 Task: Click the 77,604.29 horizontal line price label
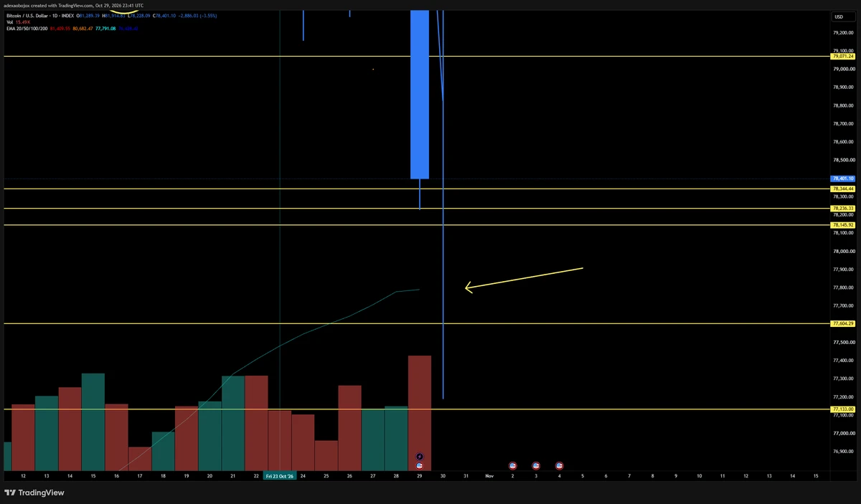point(842,323)
